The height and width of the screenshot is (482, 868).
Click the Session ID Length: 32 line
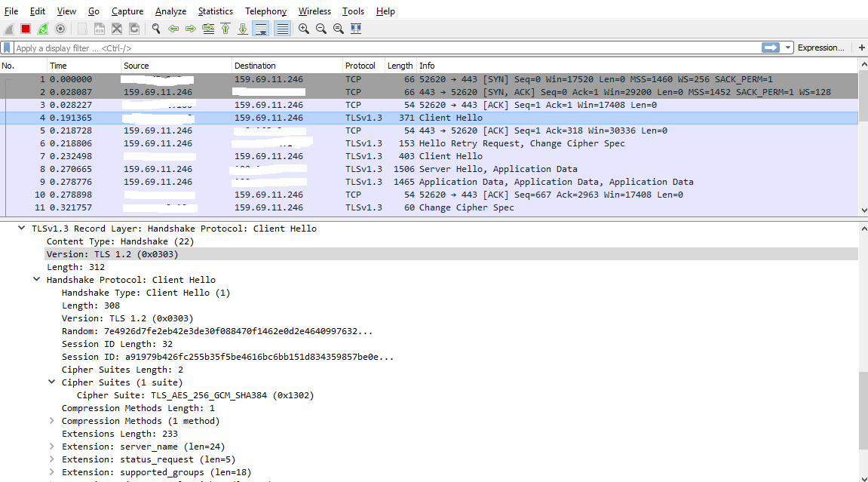118,344
